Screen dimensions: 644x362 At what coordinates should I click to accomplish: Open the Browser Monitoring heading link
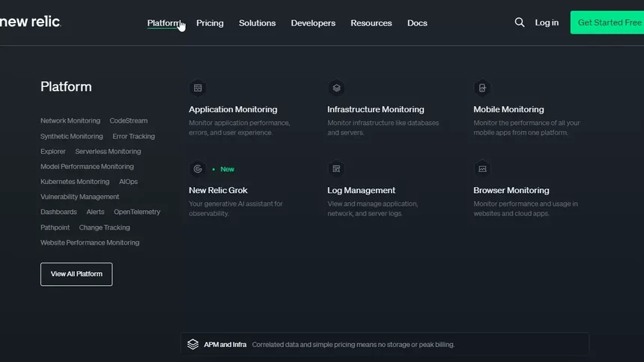point(511,190)
